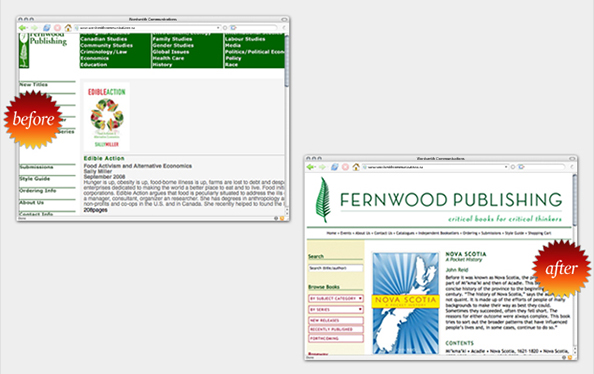Open Canadian Studies category

(103, 39)
